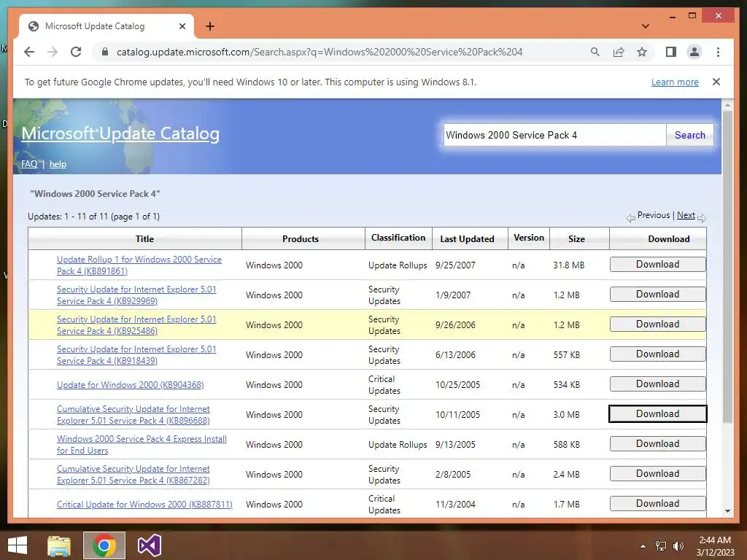Open Security Update KB929969 link
The height and width of the screenshot is (560, 747).
(x=136, y=295)
